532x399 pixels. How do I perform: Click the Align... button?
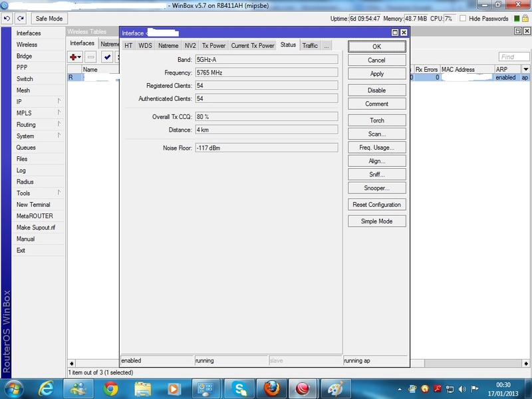pyautogui.click(x=376, y=161)
